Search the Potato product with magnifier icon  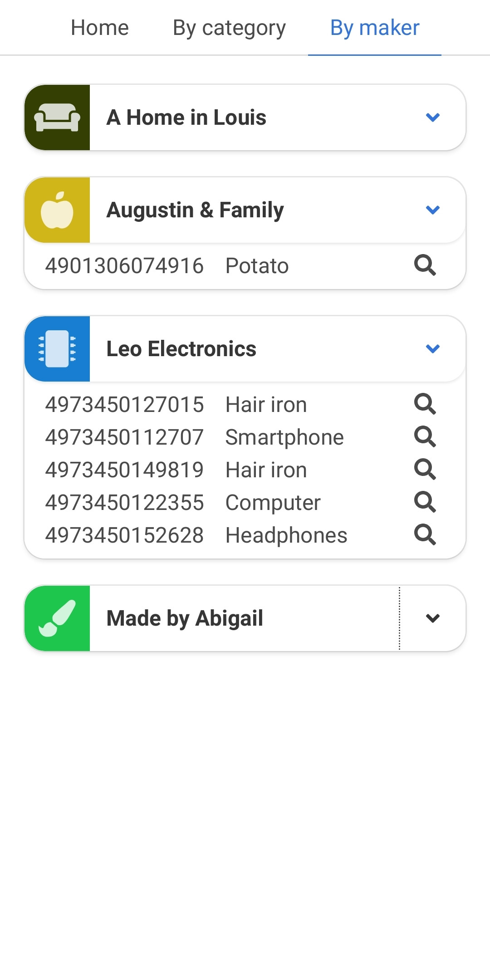point(425,265)
